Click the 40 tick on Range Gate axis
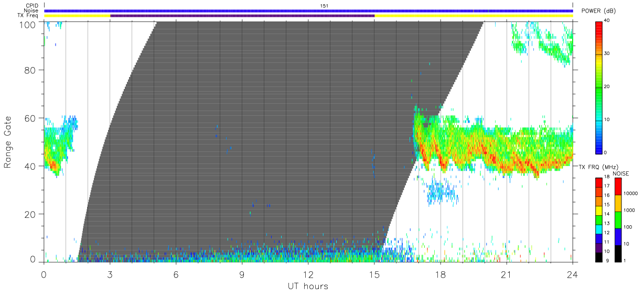 pos(29,166)
